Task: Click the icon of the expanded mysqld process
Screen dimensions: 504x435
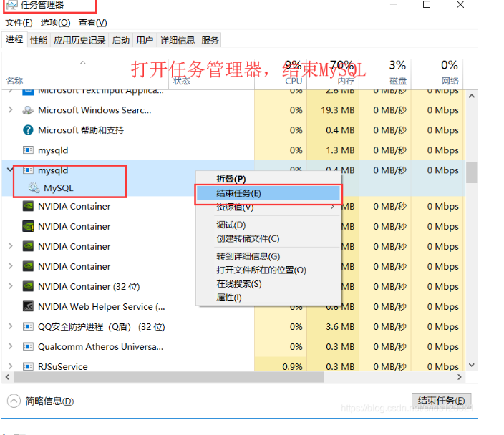Action: click(28, 170)
